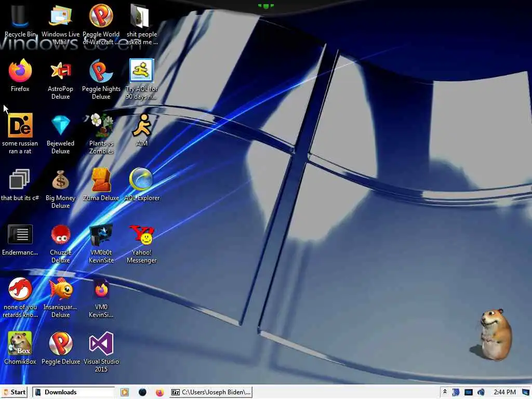Select Yahoo! Messenger icon
The height and width of the screenshot is (399, 532).
(x=141, y=243)
